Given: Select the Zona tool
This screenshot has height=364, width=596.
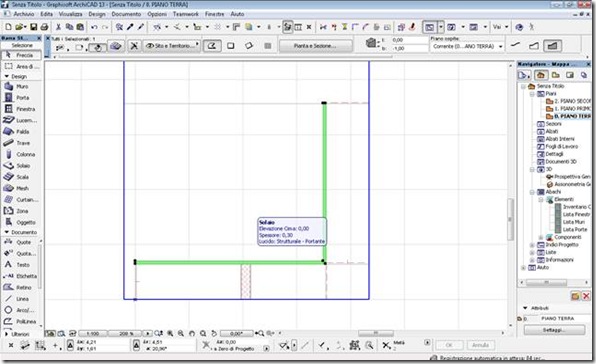Looking at the screenshot, I should click(x=21, y=211).
